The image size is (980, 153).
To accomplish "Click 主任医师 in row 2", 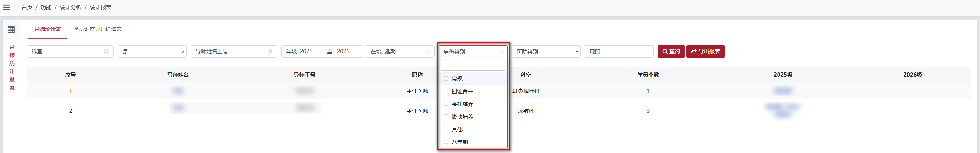I will pos(417,111).
